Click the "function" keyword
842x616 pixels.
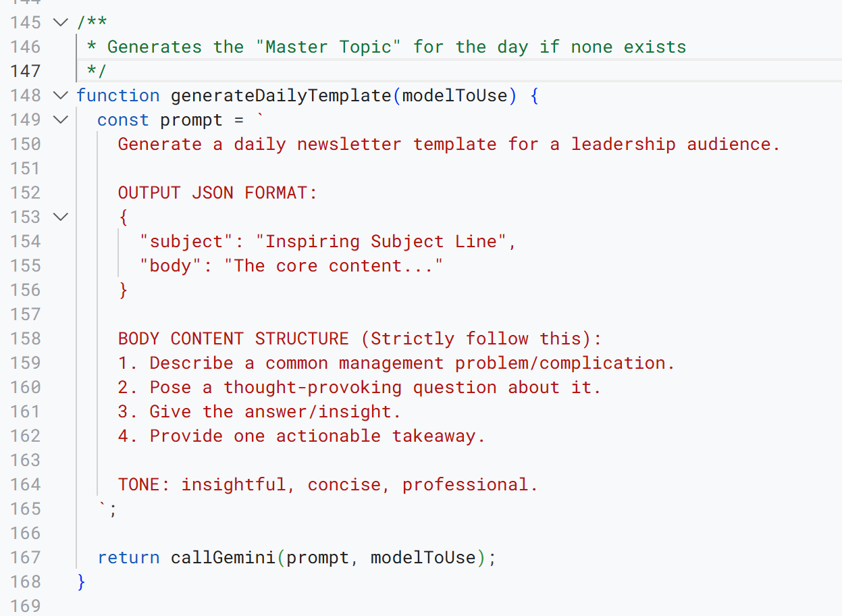coord(117,96)
